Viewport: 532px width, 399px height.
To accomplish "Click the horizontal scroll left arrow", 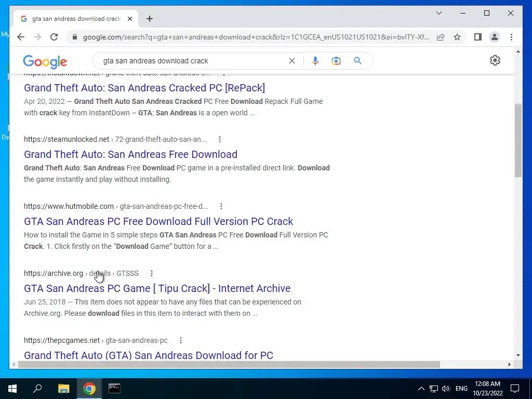I will pos(14,364).
